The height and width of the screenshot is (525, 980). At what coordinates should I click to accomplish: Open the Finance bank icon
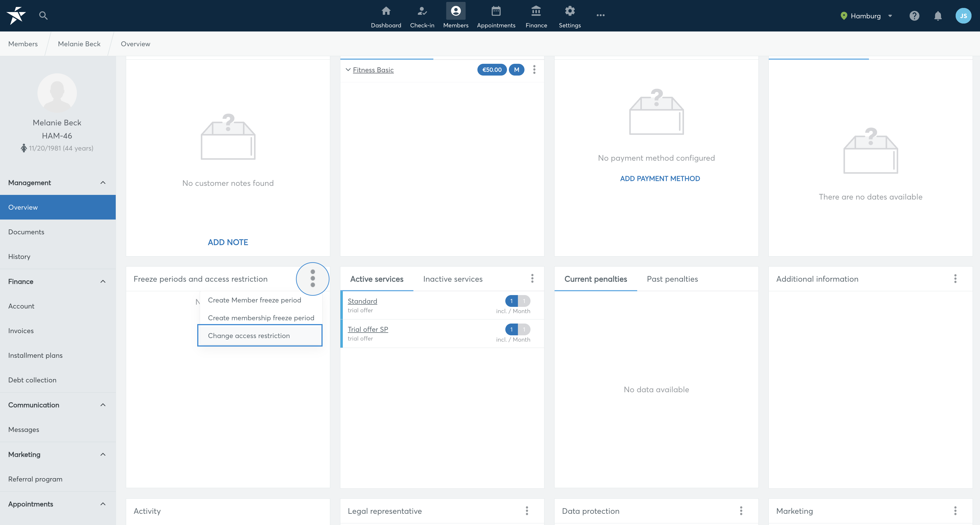(536, 11)
